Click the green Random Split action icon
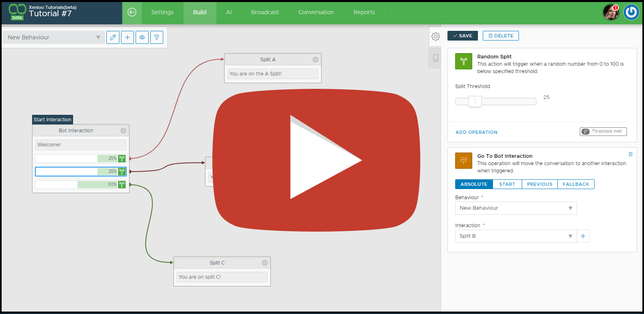The image size is (644, 314). point(464,61)
